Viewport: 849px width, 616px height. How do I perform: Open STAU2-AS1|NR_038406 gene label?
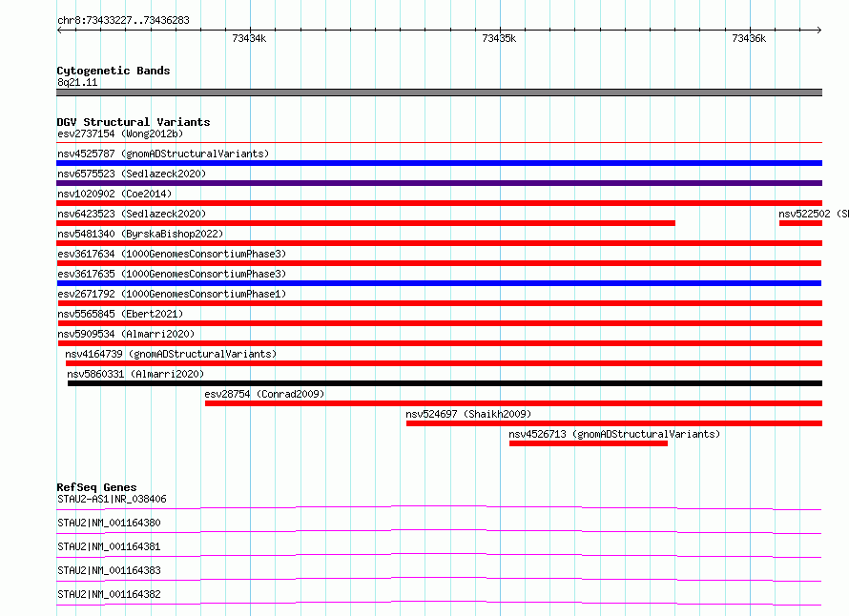(x=112, y=499)
